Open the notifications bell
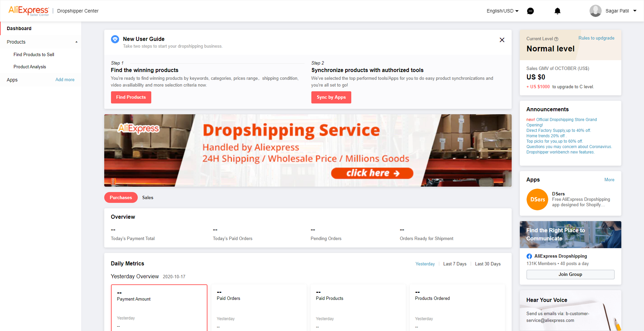Image resolution: width=644 pixels, height=331 pixels. pos(557,11)
